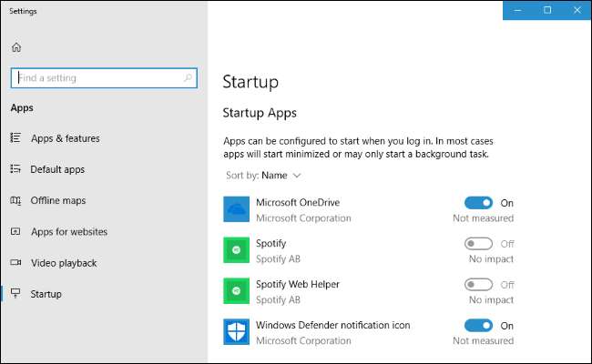Enable Spotify Web Helper startup toggle

478,285
